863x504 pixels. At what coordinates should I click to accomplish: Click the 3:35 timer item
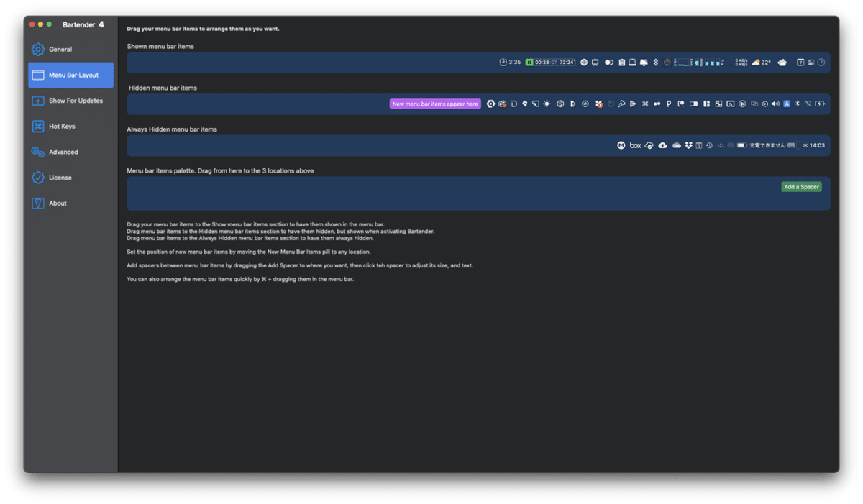(510, 63)
